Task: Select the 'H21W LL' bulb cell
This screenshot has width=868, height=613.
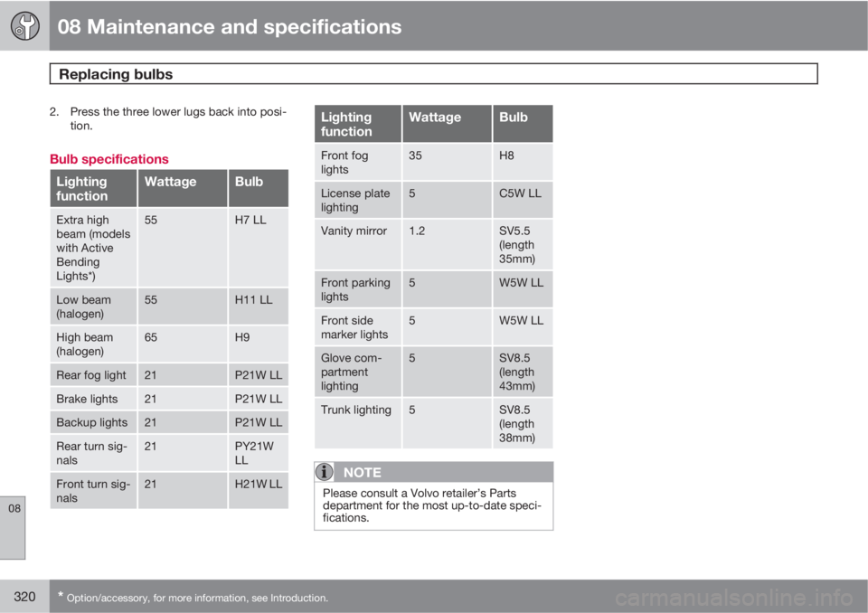Action: pos(258,491)
